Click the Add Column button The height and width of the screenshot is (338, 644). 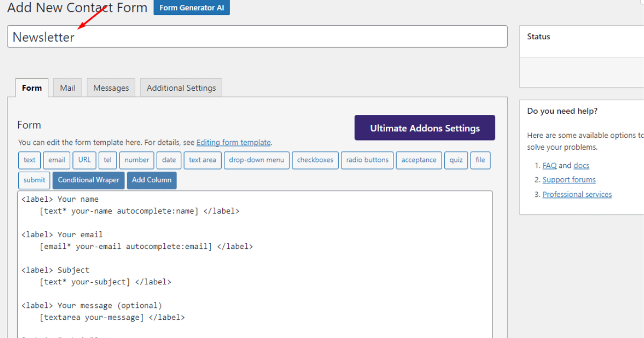tap(151, 180)
